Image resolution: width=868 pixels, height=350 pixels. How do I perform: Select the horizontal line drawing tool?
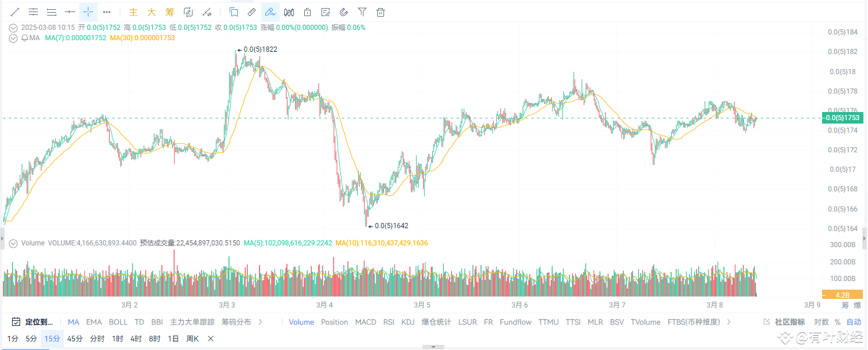(69, 11)
